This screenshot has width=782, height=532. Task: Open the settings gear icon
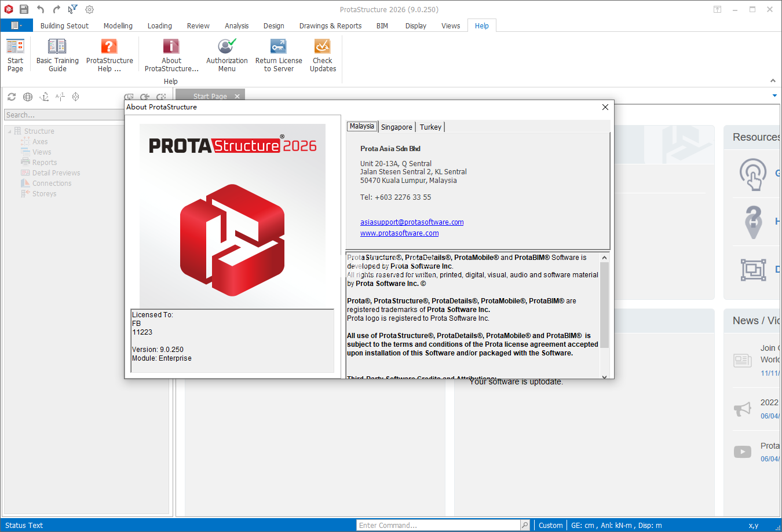click(x=89, y=9)
